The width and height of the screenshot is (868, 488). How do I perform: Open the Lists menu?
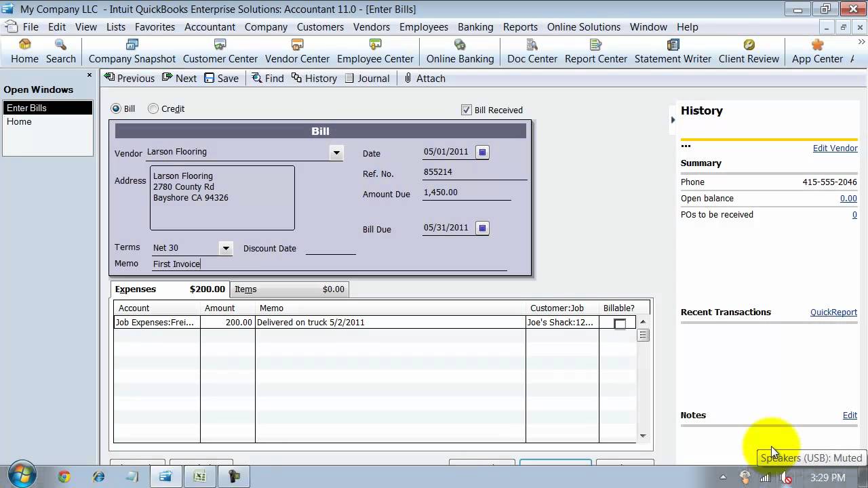click(116, 27)
